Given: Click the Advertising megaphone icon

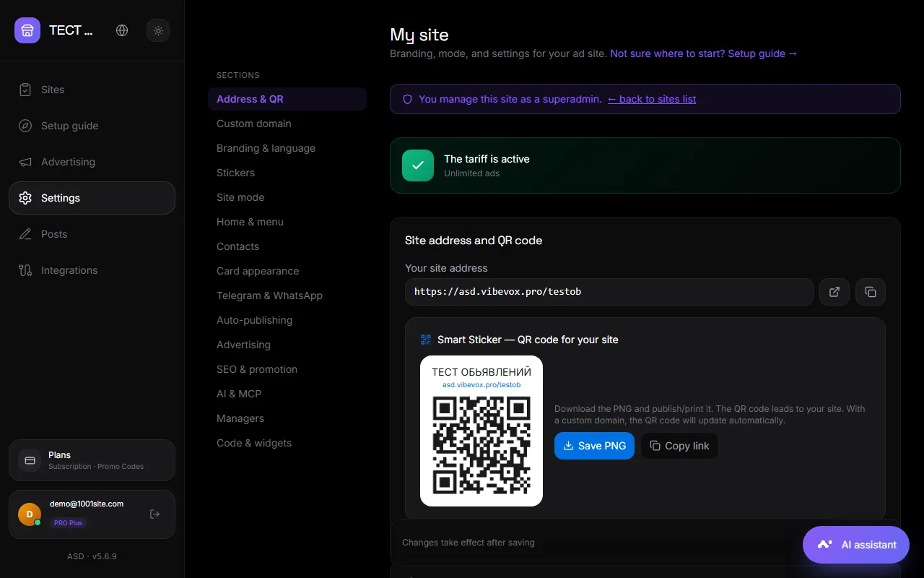Looking at the screenshot, I should point(25,162).
